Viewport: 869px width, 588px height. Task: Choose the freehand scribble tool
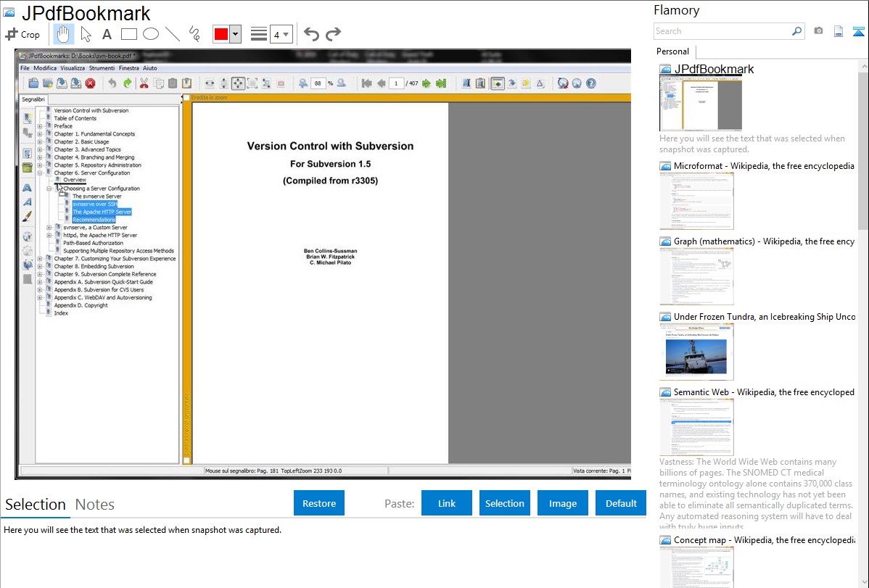pyautogui.click(x=194, y=34)
